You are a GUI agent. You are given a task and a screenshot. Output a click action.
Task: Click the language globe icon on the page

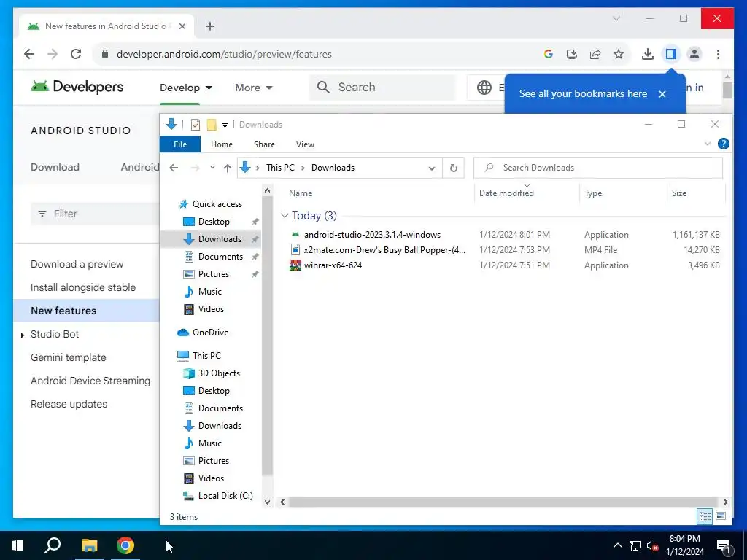click(484, 87)
